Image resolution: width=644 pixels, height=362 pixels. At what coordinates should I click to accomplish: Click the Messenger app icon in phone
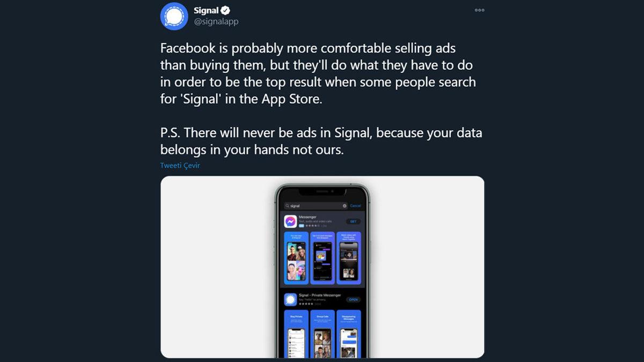290,221
